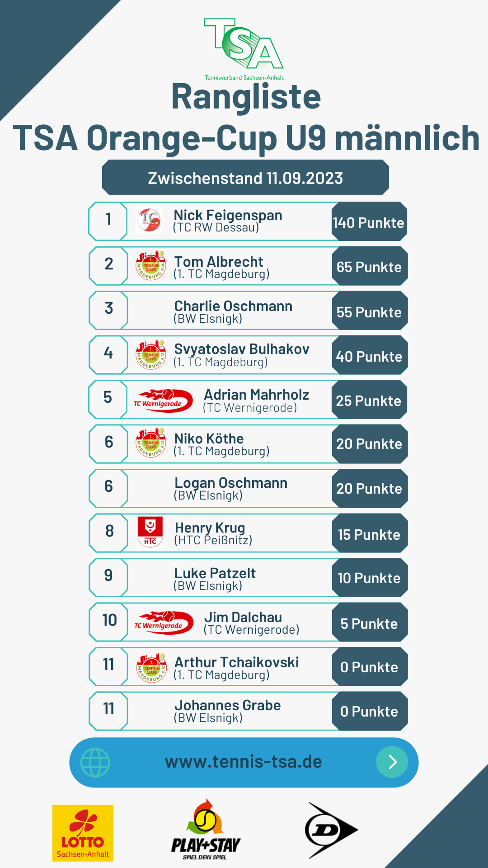This screenshot has height=868, width=488.
Task: Click the globe icon in blue bar
Action: tap(95, 763)
